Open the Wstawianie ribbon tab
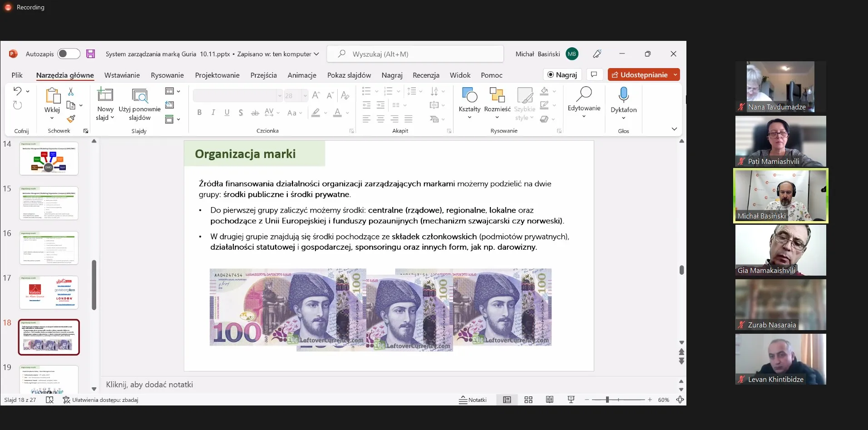The height and width of the screenshot is (430, 868). coord(122,75)
